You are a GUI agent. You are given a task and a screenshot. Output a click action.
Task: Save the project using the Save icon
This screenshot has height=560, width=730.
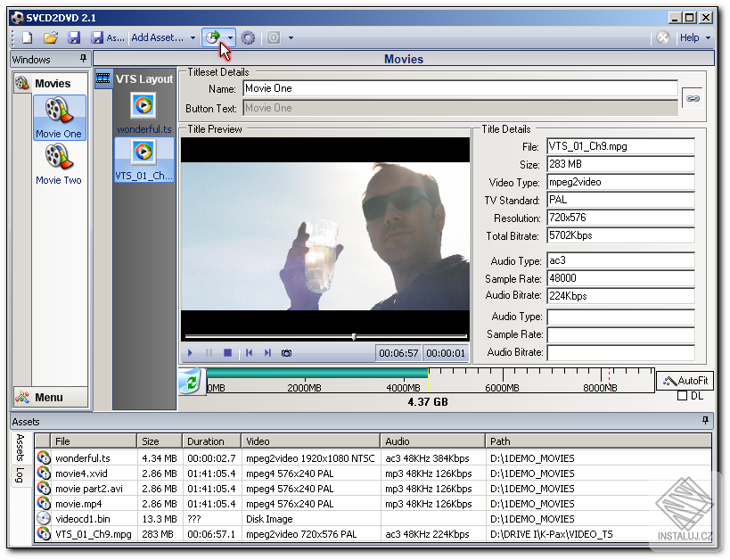tap(74, 37)
